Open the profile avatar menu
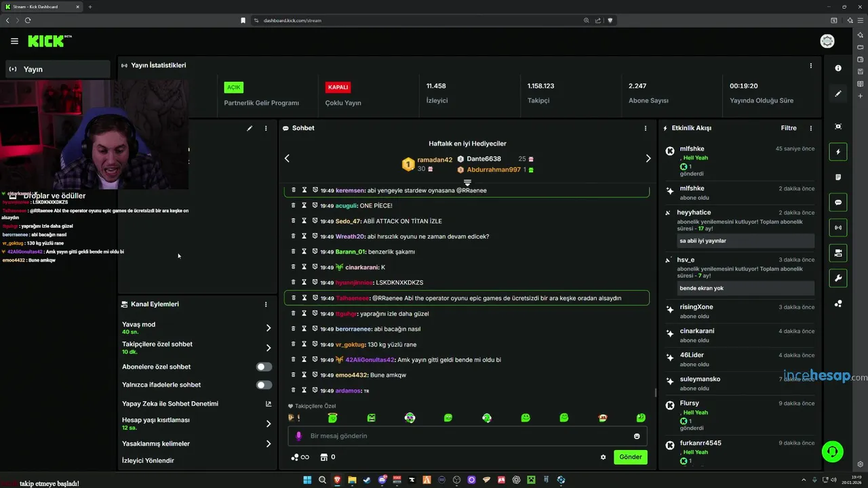 (x=827, y=41)
